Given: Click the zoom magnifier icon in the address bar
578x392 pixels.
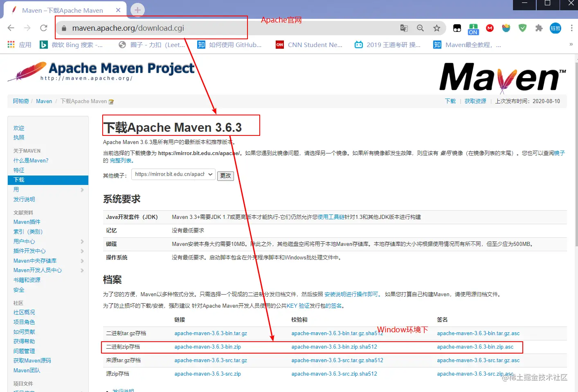Looking at the screenshot, I should (420, 28).
